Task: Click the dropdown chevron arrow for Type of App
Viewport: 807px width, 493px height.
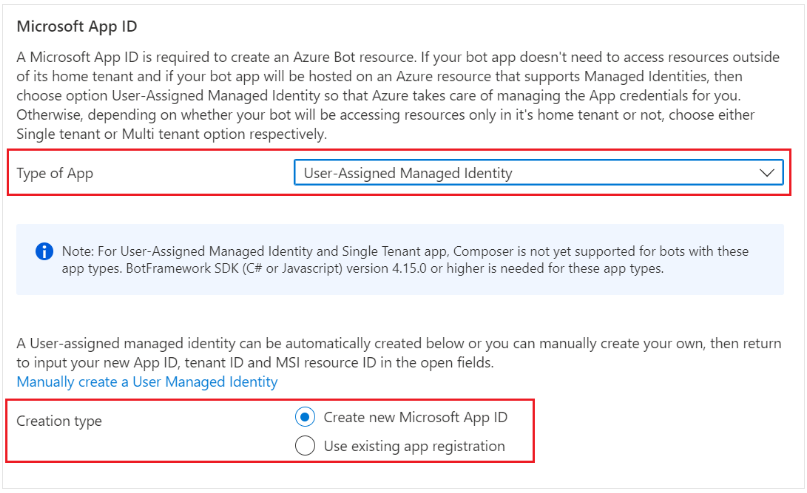Action: tap(767, 173)
